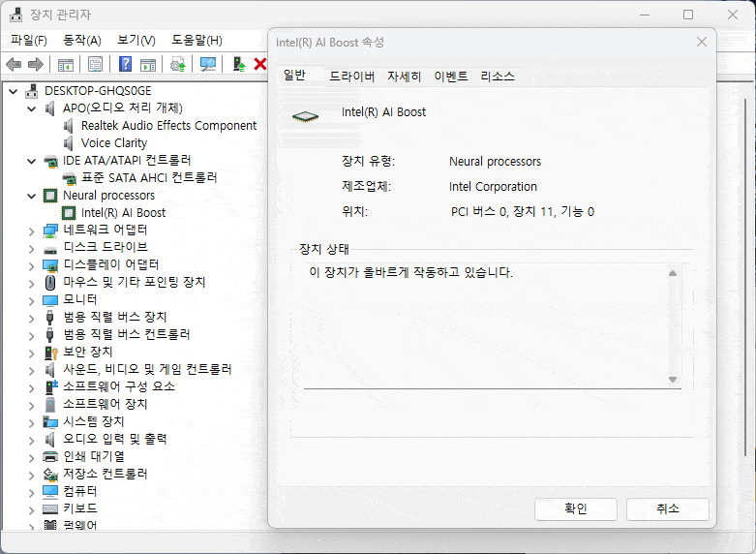Expand the 범용 직렬 버스 장치 category
The width and height of the screenshot is (756, 554).
pos(31,318)
